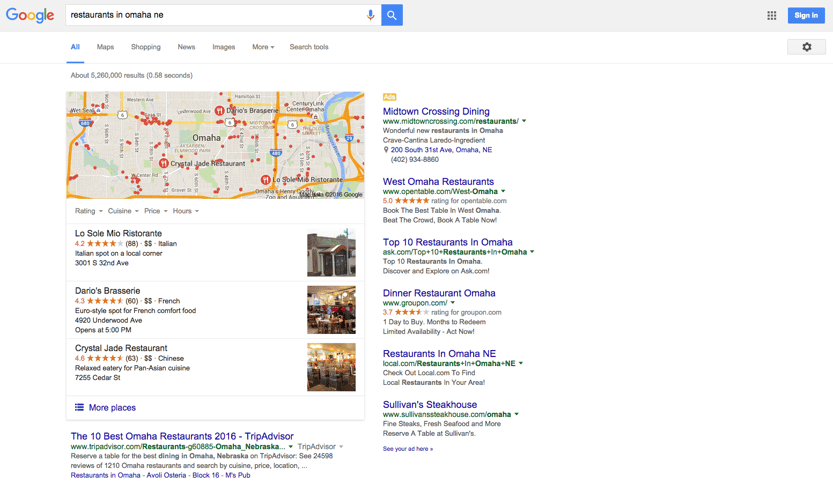Open the Rating filter dropdown
Screen dimensions: 833x491
pyautogui.click(x=89, y=211)
